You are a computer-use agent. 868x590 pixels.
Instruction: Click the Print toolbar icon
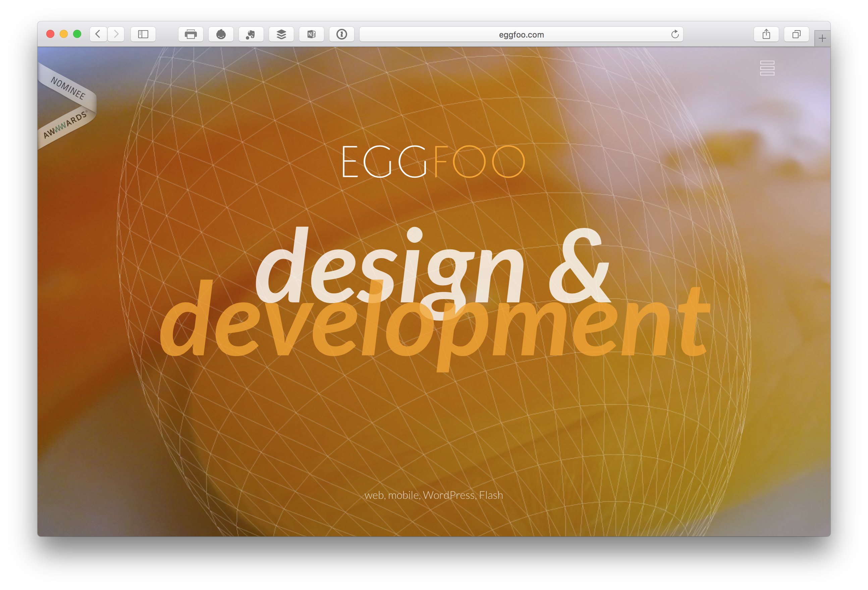(191, 34)
